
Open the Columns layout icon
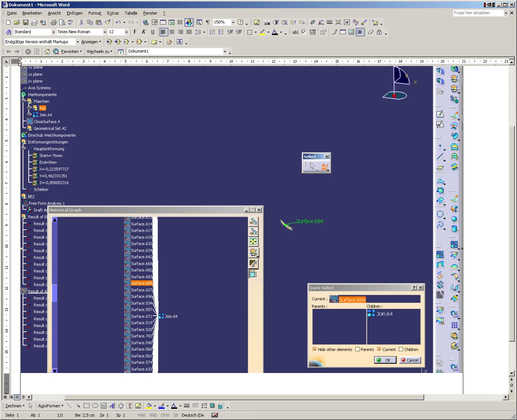[180, 22]
